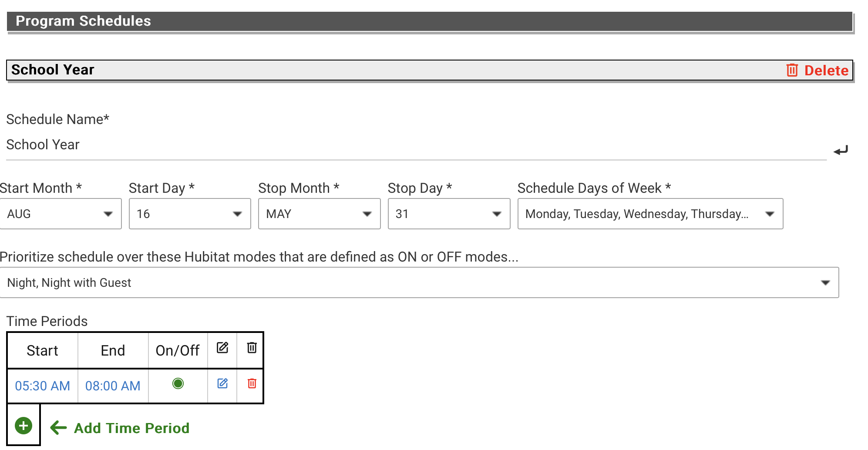The image size is (868, 450).
Task: Click the Schedule Name text field
Action: [x=416, y=145]
